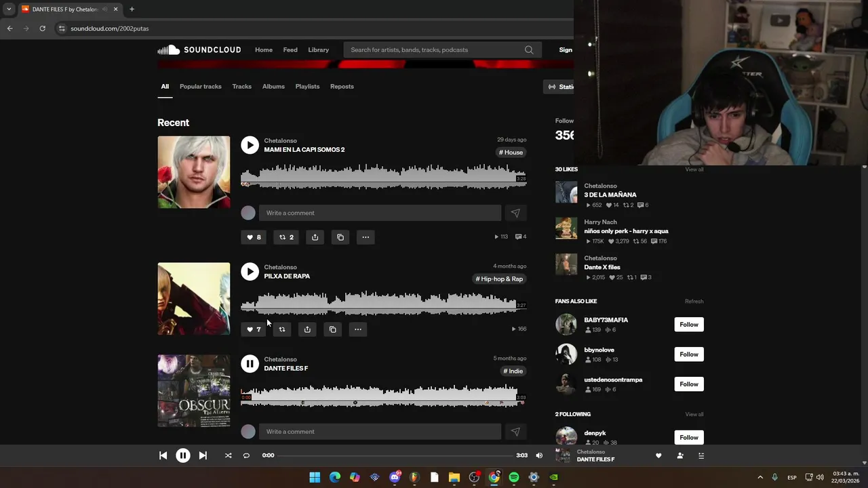The width and height of the screenshot is (868, 488).
Task: Switch to Popular tracks tab
Action: click(x=201, y=87)
